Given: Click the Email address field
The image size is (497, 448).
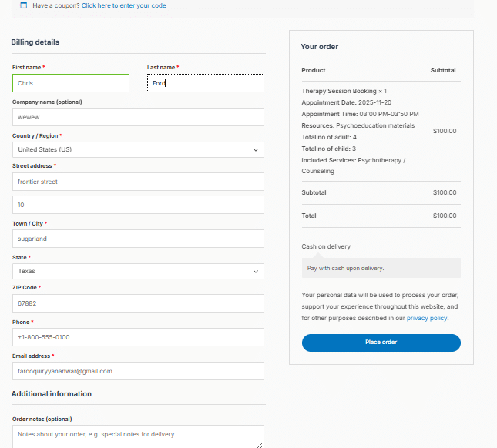Looking at the screenshot, I should (x=138, y=371).
